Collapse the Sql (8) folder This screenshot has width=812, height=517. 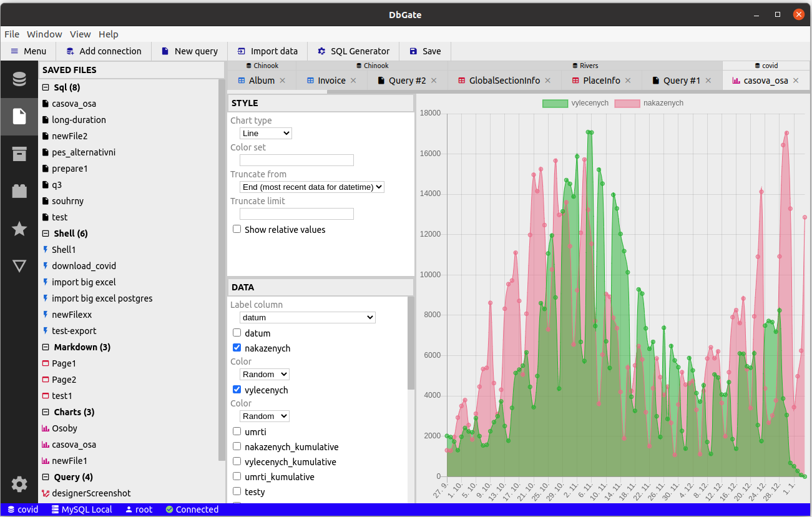(x=46, y=87)
